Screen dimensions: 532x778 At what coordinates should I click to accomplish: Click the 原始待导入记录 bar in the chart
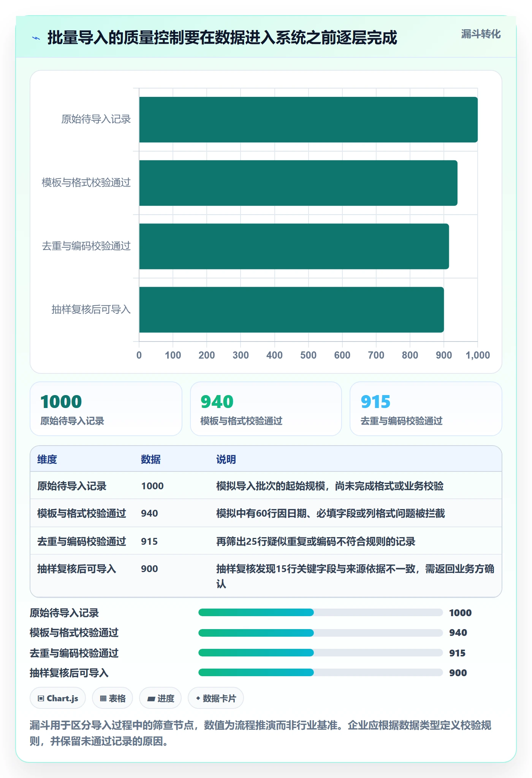pyautogui.click(x=308, y=120)
